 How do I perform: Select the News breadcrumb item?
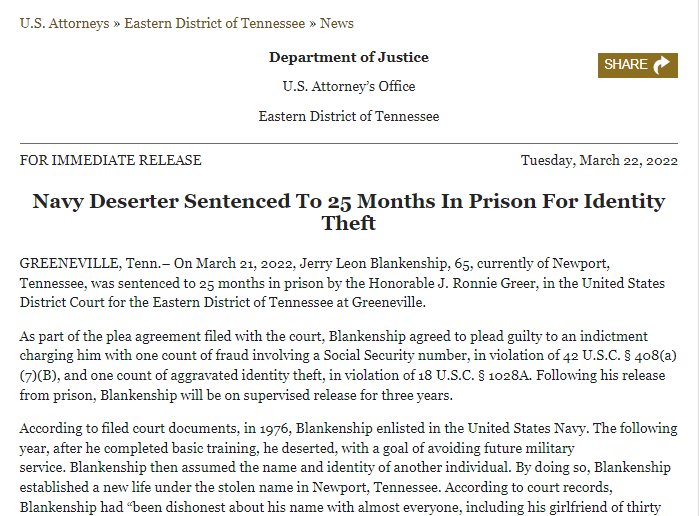pos(337,23)
